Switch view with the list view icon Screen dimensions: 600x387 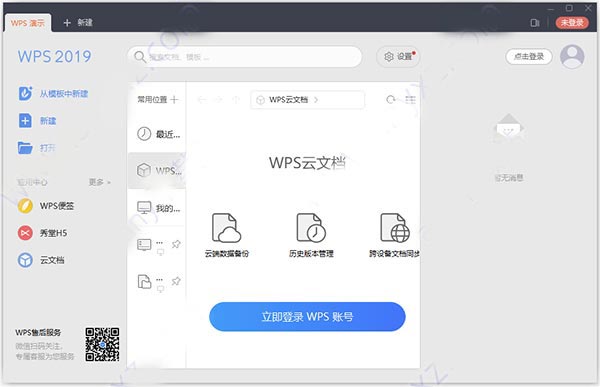click(x=411, y=100)
